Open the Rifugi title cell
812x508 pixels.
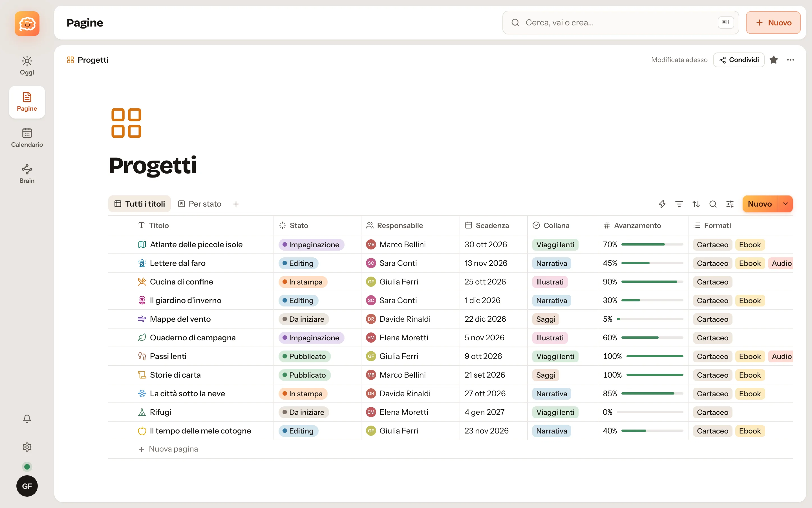coord(191,412)
